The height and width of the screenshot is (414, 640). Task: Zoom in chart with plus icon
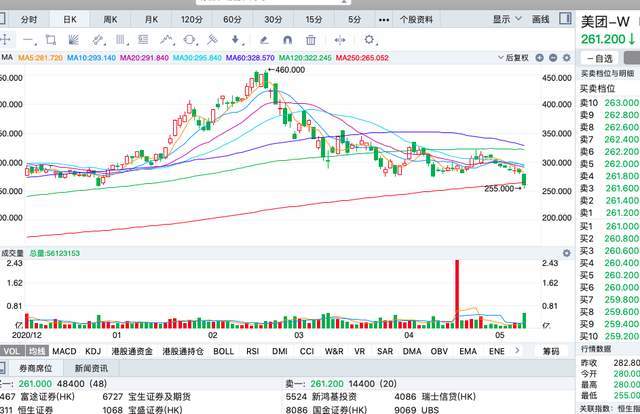(x=539, y=58)
